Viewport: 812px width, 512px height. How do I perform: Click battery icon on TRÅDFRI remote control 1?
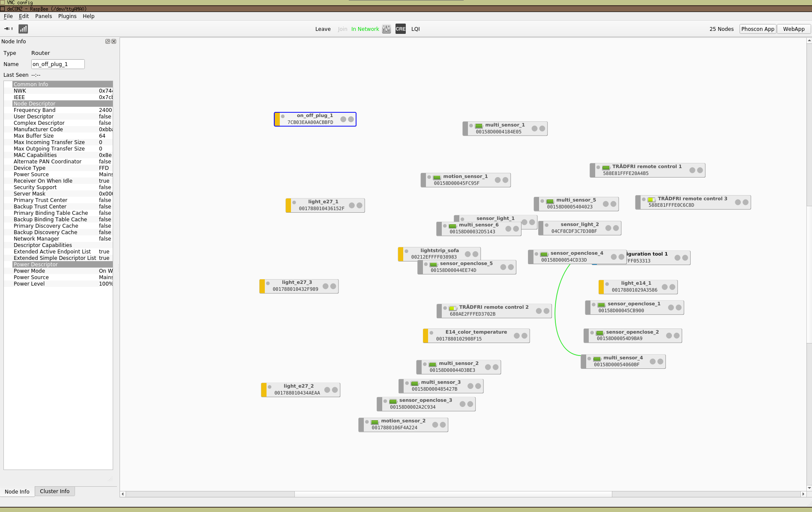606,167
